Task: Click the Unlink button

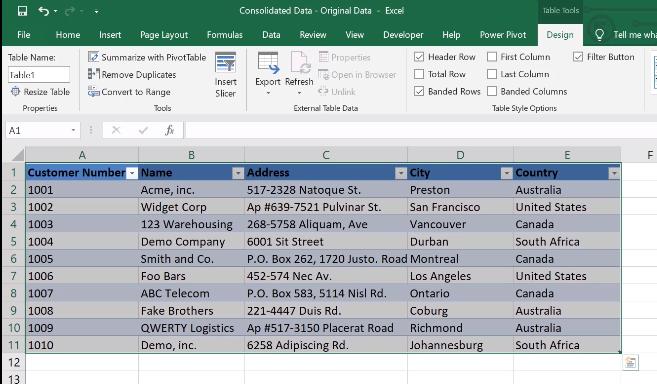Action: (x=337, y=91)
